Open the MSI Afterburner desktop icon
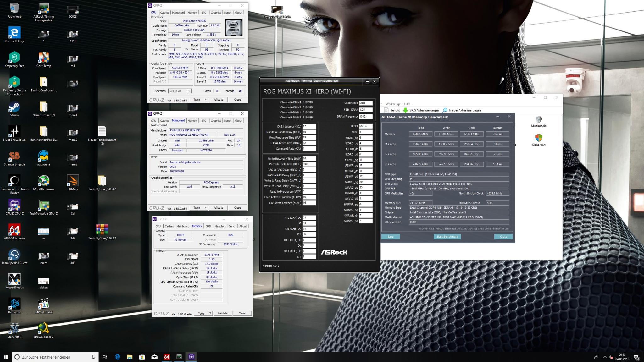 (44, 181)
